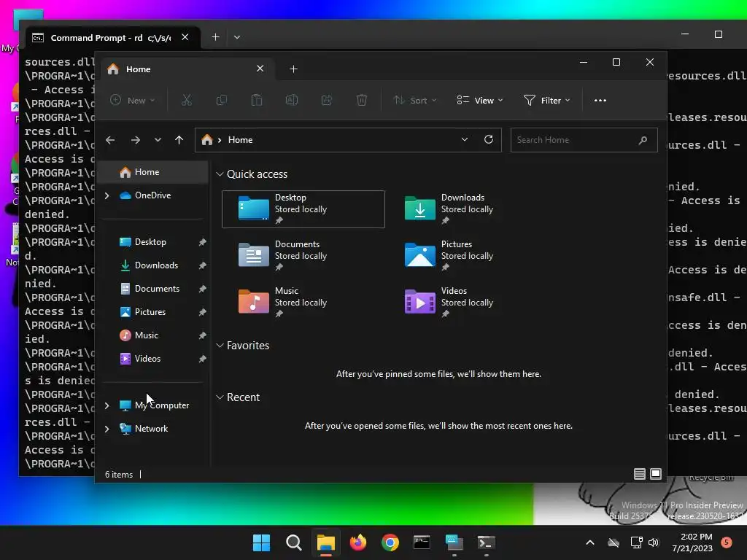Expand the Network tree node
This screenshot has width=747, height=560.
click(107, 429)
